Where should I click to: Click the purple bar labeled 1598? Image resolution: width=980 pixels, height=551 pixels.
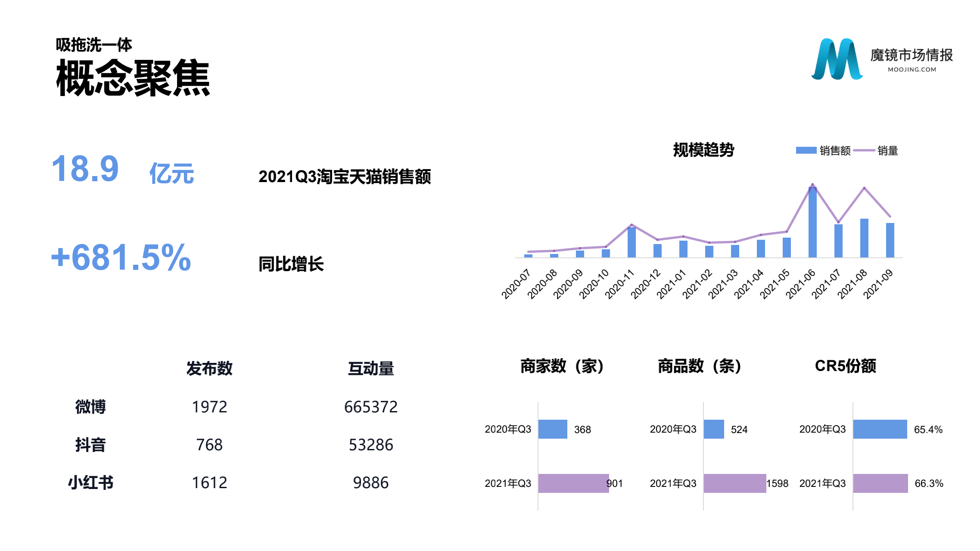(734, 483)
